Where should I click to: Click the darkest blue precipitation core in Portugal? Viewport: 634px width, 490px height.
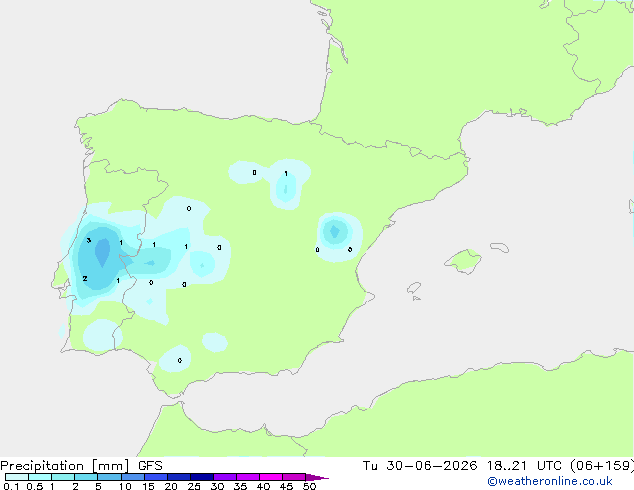coord(102,252)
